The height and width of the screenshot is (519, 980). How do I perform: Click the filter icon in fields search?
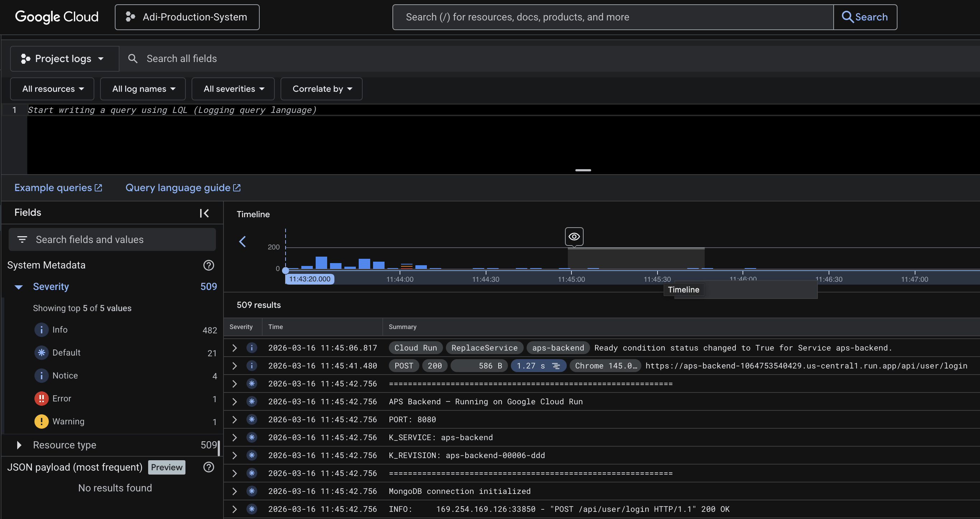pos(22,239)
